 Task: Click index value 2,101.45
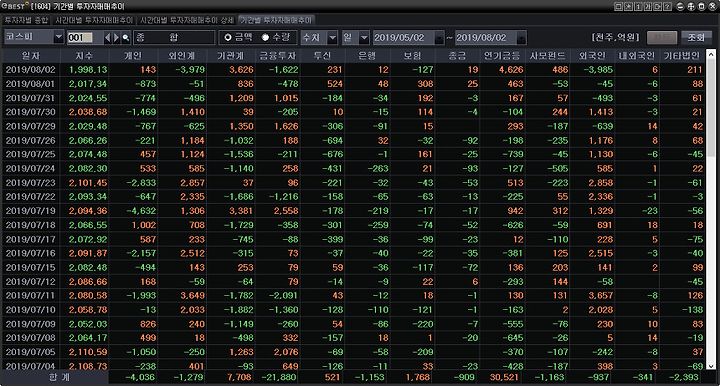click(88, 183)
